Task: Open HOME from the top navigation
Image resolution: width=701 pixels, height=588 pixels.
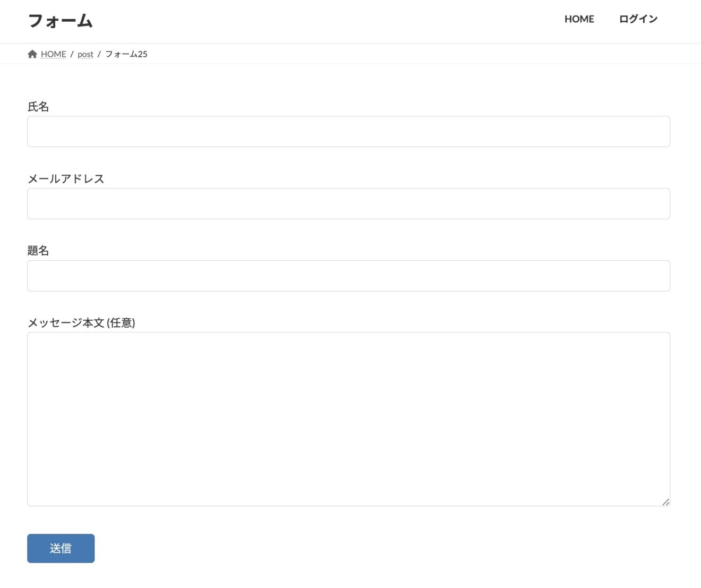Action: [x=579, y=19]
